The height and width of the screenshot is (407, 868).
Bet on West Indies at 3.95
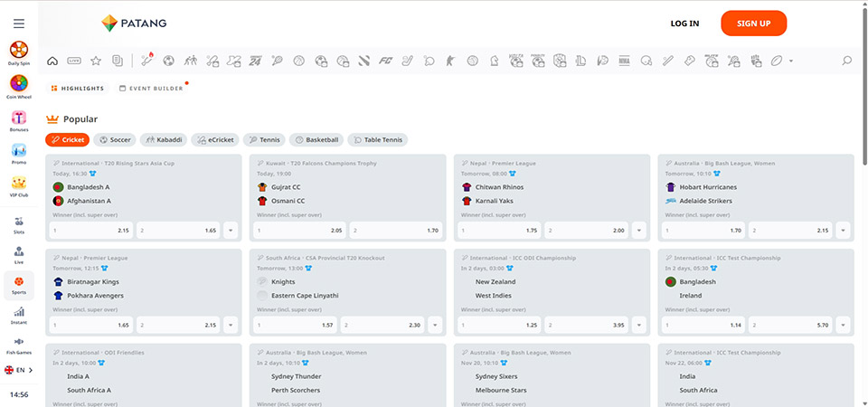pyautogui.click(x=586, y=325)
